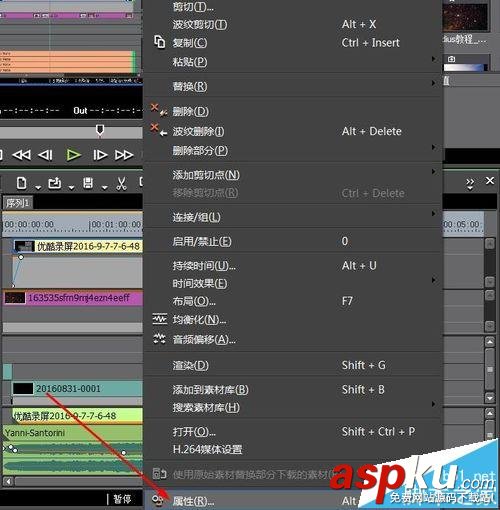Viewport: 500px width, 510px height.
Task: Click the new sequence icon in timeline toolbar
Action: coord(22,183)
